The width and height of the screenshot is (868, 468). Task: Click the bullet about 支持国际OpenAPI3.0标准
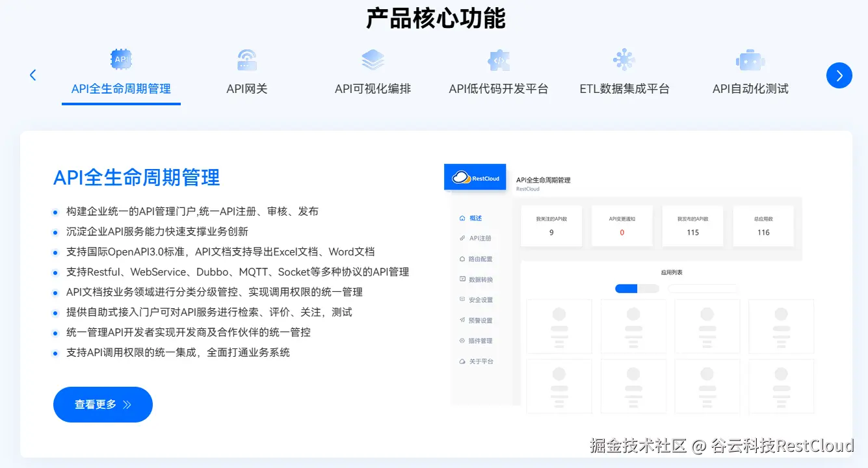tap(220, 252)
